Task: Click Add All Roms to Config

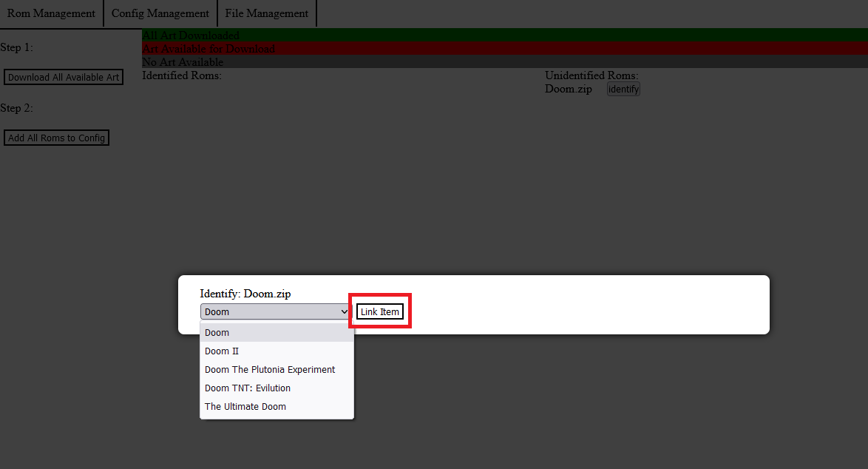Action: click(x=56, y=138)
